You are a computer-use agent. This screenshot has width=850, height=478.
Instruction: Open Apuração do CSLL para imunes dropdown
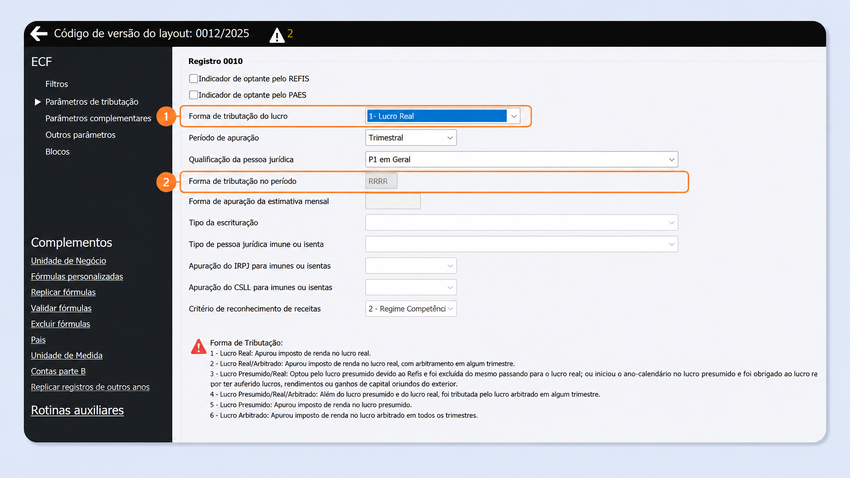tap(411, 287)
